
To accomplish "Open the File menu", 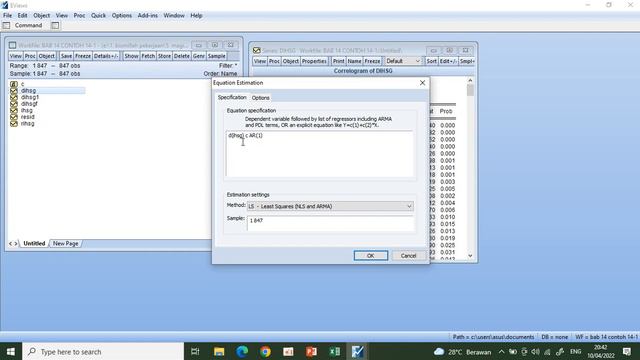I will click(7, 16).
